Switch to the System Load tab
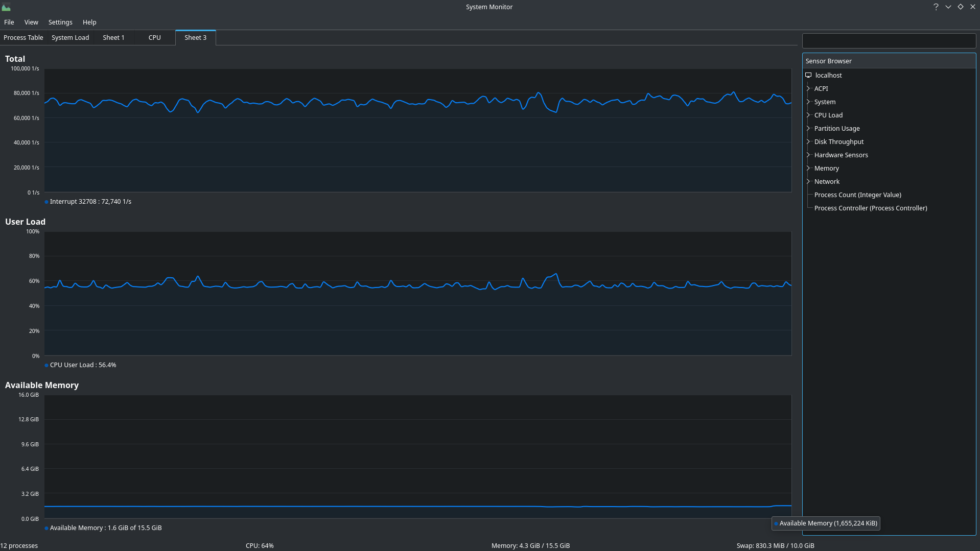The width and height of the screenshot is (980, 551). (71, 38)
